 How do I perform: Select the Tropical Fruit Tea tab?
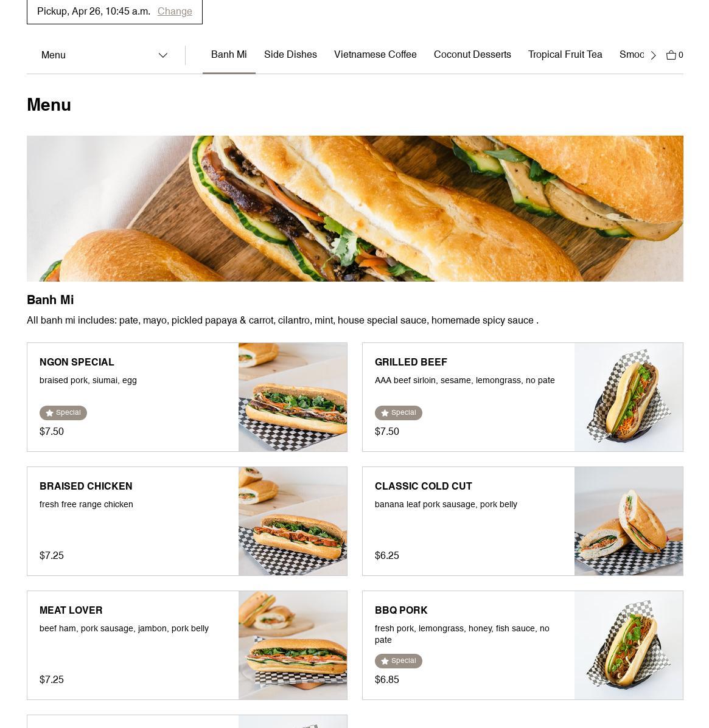click(565, 54)
